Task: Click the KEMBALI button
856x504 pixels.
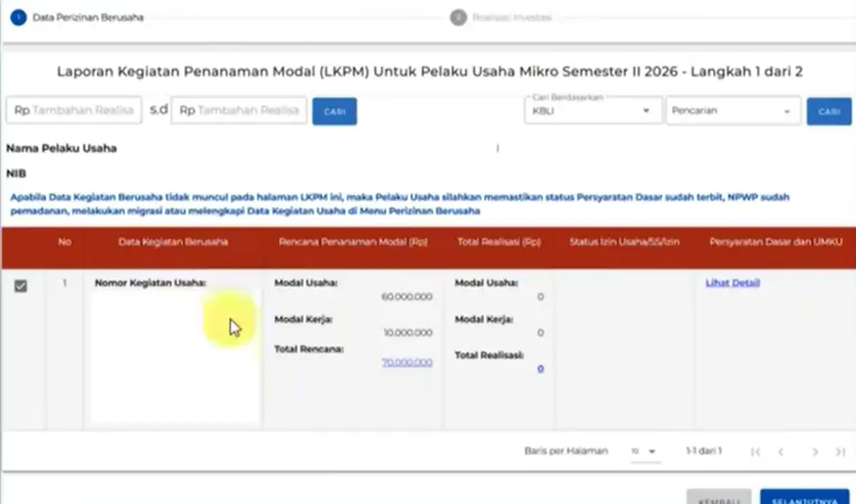Action: 719,497
